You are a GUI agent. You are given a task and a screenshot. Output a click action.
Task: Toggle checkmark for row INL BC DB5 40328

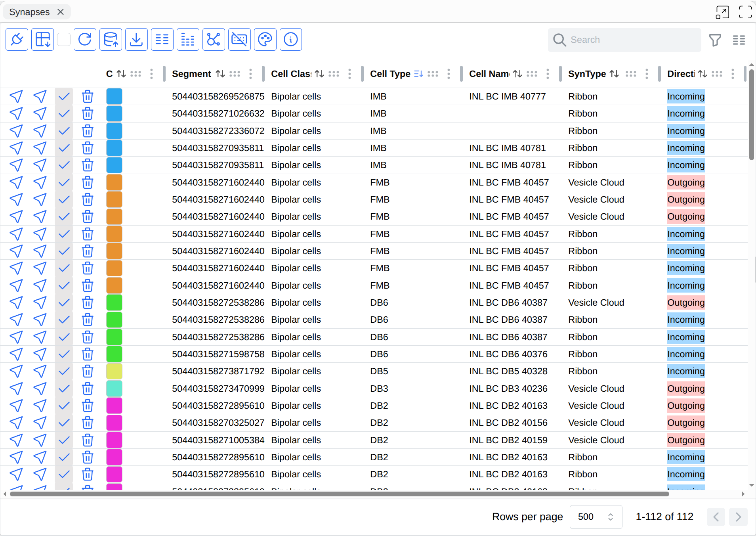click(x=64, y=371)
